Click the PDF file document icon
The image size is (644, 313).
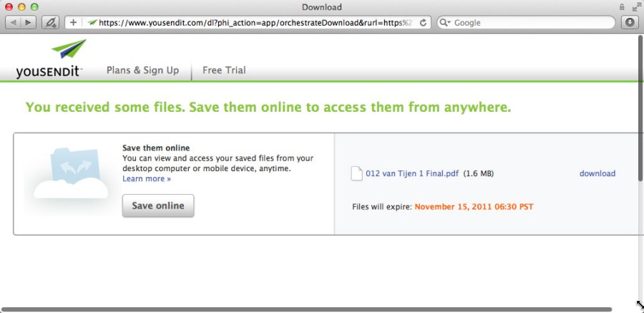point(356,173)
